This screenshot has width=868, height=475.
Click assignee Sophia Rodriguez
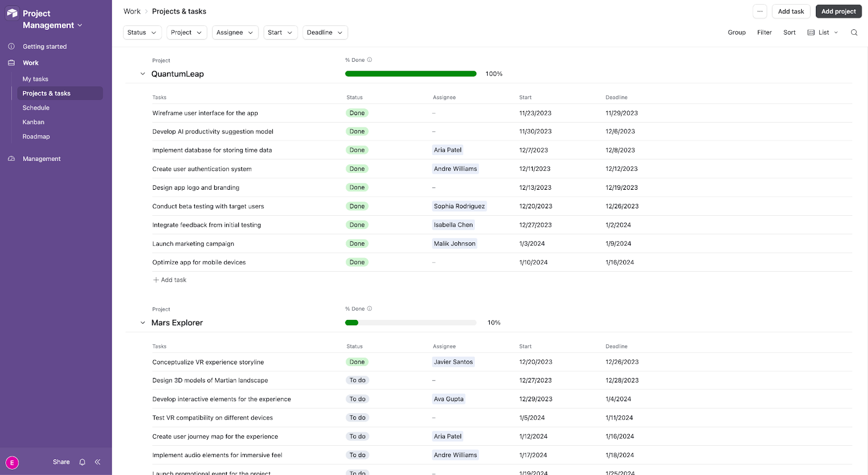(x=459, y=206)
